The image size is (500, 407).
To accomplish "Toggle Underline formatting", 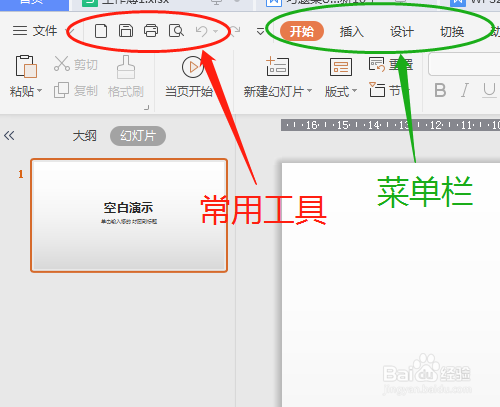I will click(489, 90).
